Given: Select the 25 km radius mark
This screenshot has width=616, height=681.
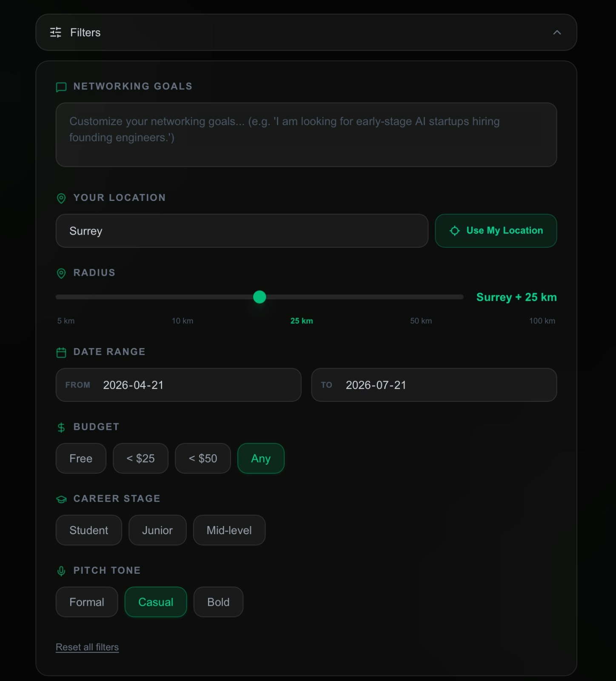Looking at the screenshot, I should pyautogui.click(x=302, y=321).
